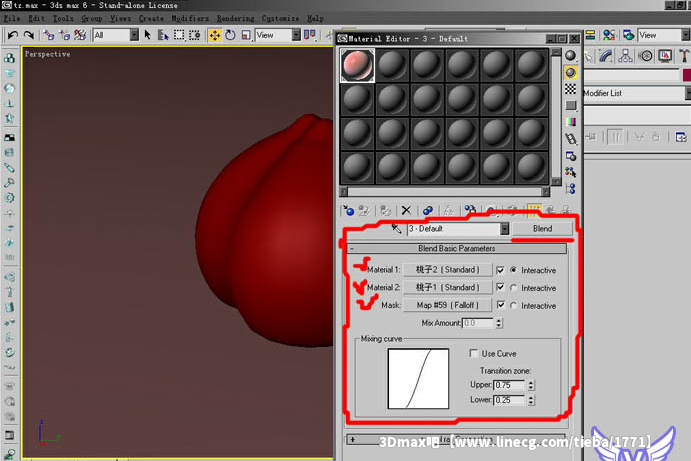Screen dimensions: 691x461
Task: Open the Material/Map Navigator icon
Action: (x=571, y=189)
